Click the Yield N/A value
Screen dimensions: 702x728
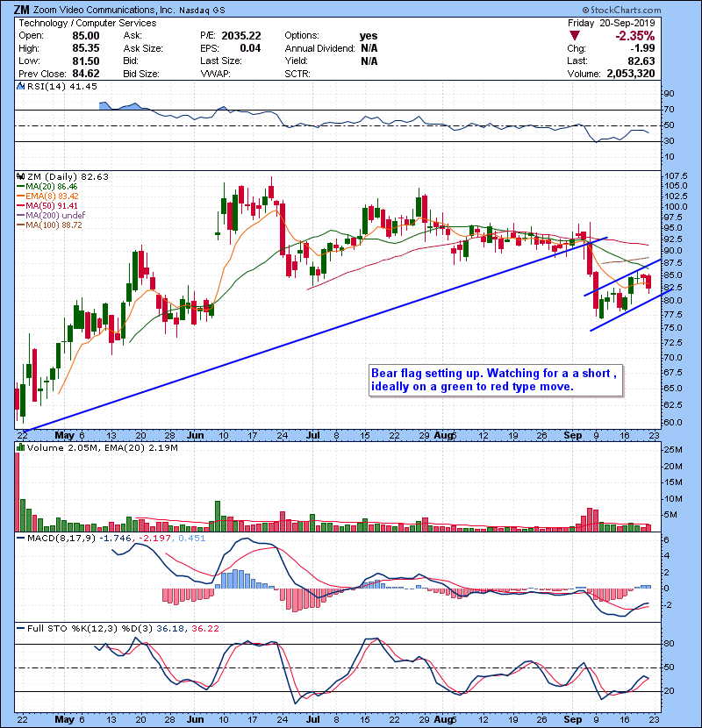[369, 61]
